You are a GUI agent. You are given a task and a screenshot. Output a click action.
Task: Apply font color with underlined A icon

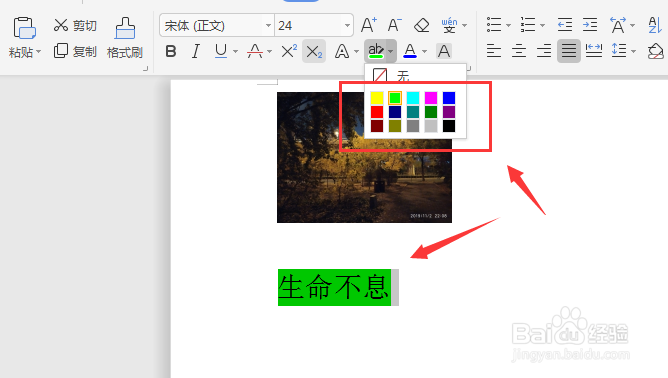[x=410, y=52]
